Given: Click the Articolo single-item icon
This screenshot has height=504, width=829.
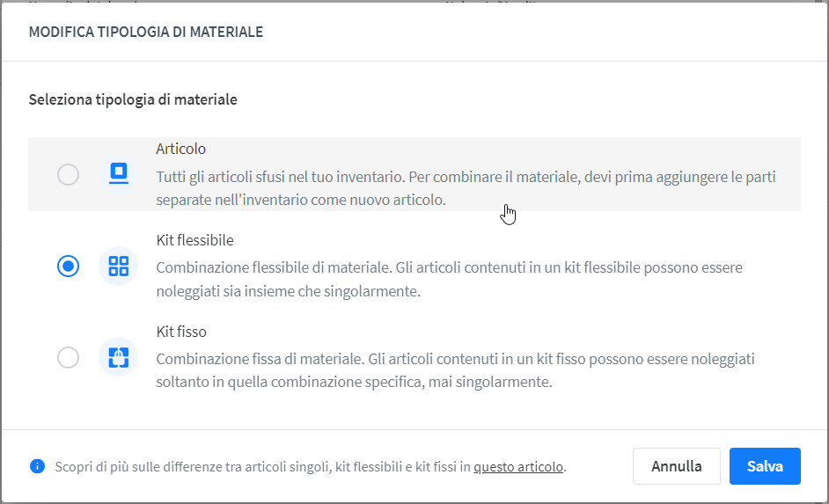Looking at the screenshot, I should click(x=119, y=174).
